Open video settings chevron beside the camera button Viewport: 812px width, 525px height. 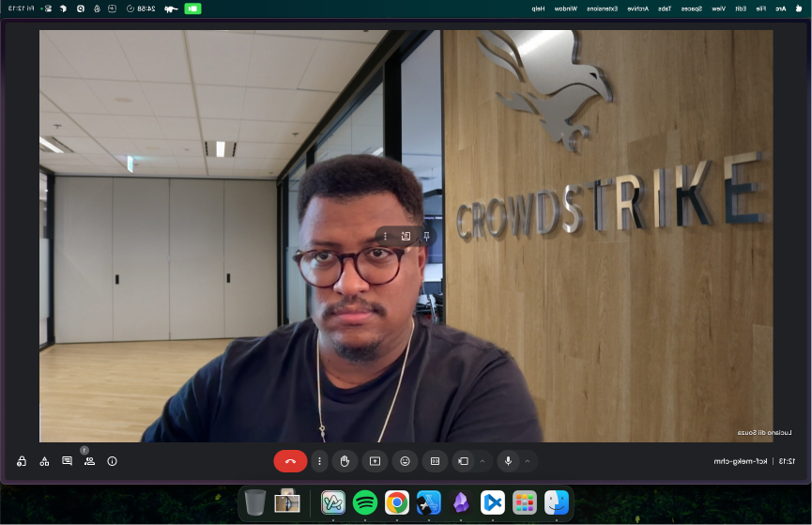[483, 461]
